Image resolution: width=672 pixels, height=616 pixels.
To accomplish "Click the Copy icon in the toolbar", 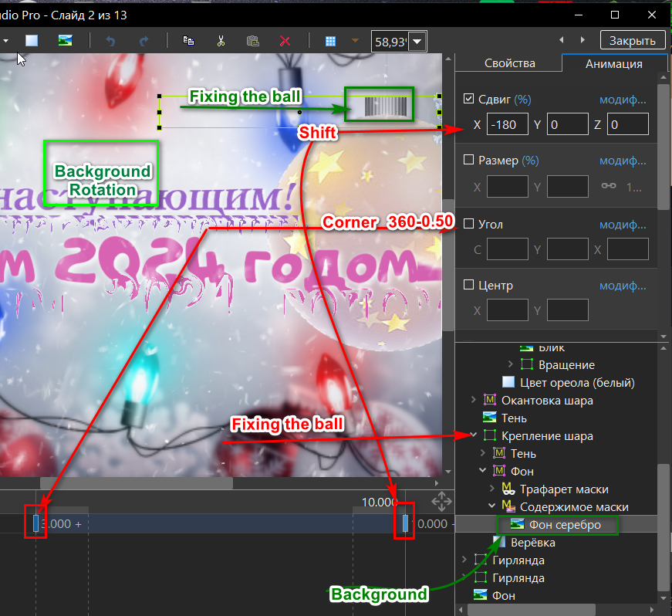I will [187, 41].
